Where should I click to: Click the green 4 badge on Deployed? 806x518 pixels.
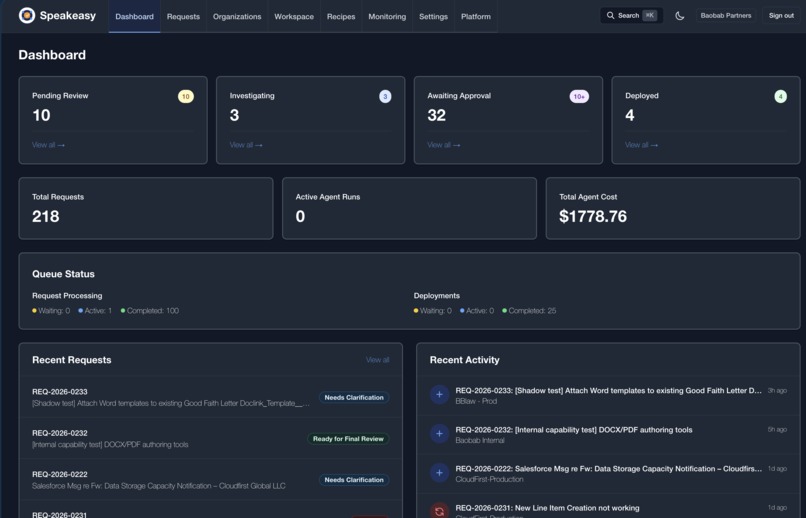click(x=780, y=97)
